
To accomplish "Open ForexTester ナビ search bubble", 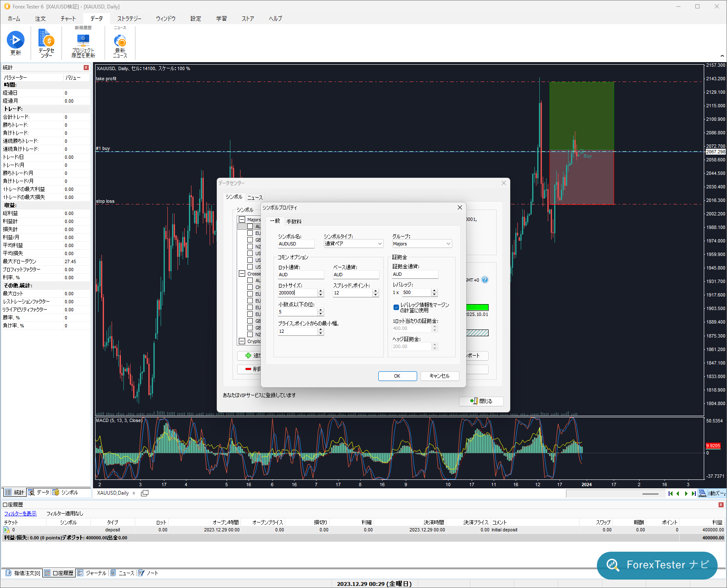I will pyautogui.click(x=657, y=565).
